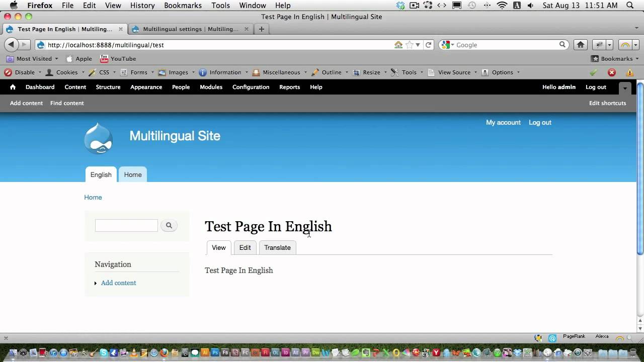Open the Structure admin menu

108,87
